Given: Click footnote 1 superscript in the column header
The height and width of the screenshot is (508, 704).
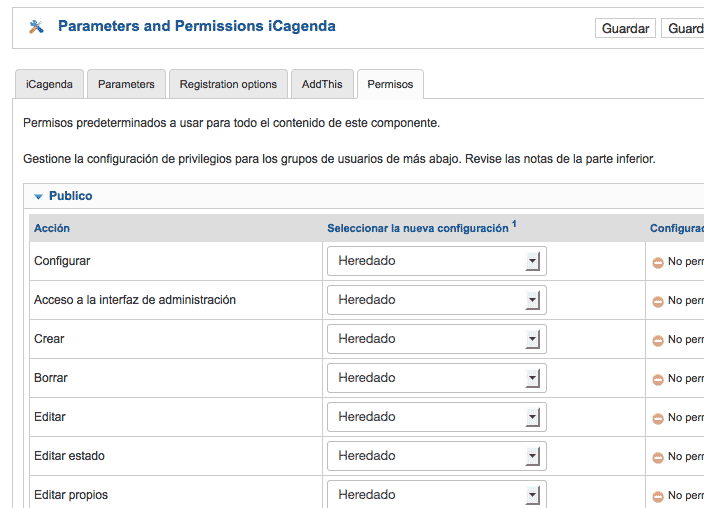Looking at the screenshot, I should click(x=514, y=224).
